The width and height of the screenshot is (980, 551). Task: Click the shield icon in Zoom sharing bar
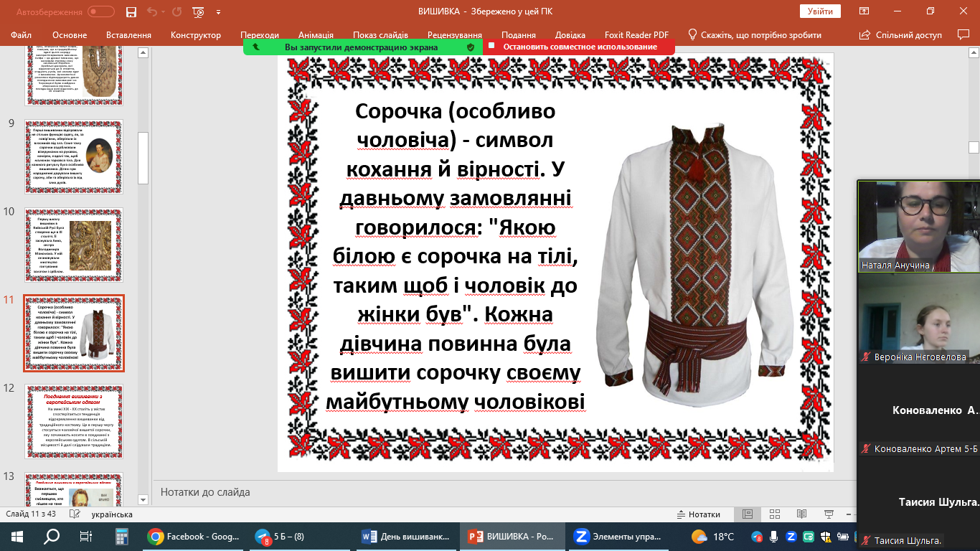pos(471,47)
